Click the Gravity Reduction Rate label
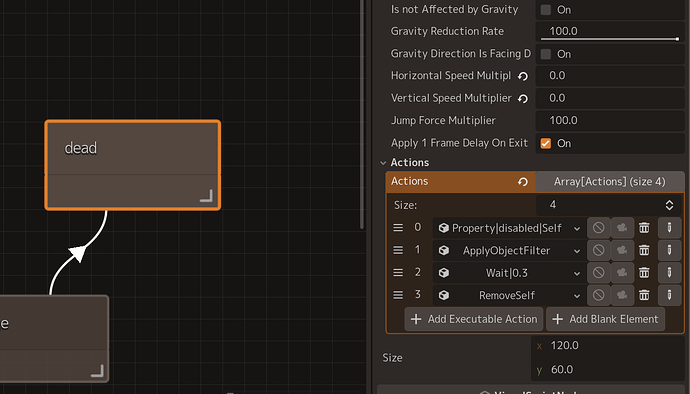Screen dimensions: 690x394 click(x=447, y=31)
